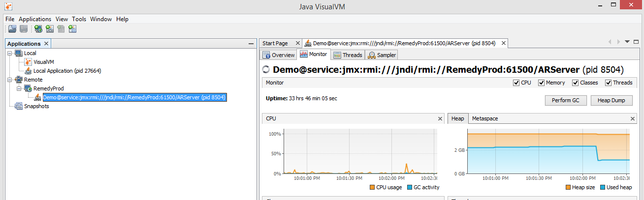Screen dimensions: 644x200
Task: Click the last toolbar icon with a plus
Action: tap(72, 29)
